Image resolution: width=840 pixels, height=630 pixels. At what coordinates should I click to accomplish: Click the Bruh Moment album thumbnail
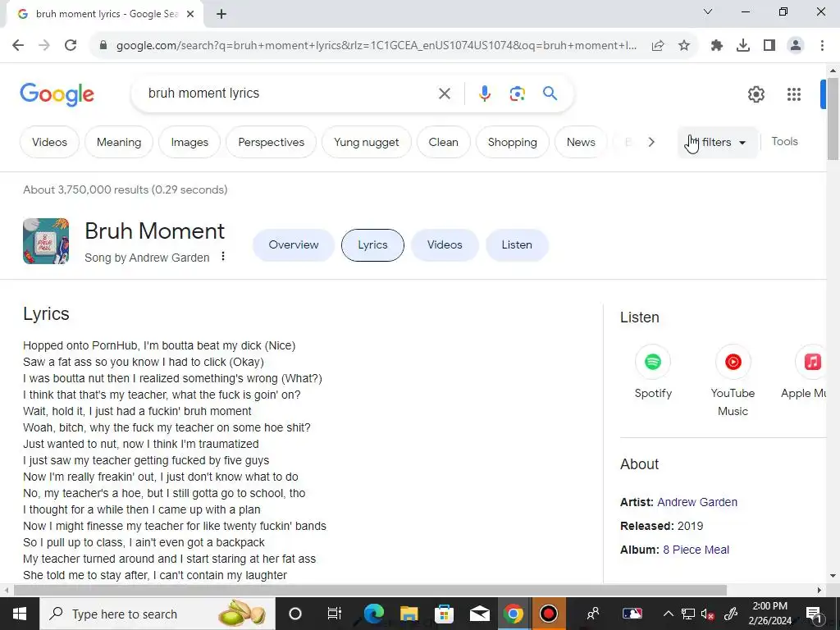(x=46, y=241)
